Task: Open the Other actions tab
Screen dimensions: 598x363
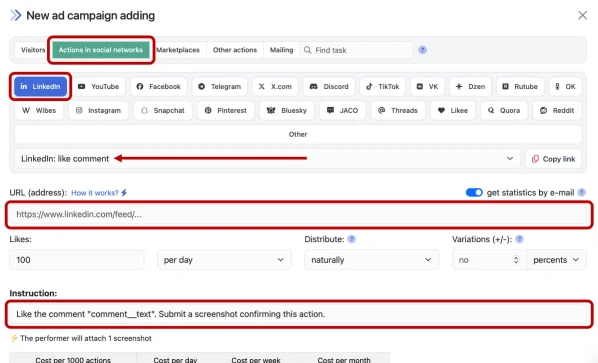Action: pyautogui.click(x=235, y=50)
